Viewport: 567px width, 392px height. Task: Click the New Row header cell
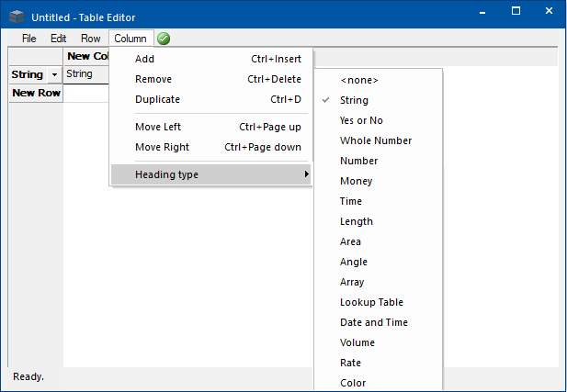[36, 93]
